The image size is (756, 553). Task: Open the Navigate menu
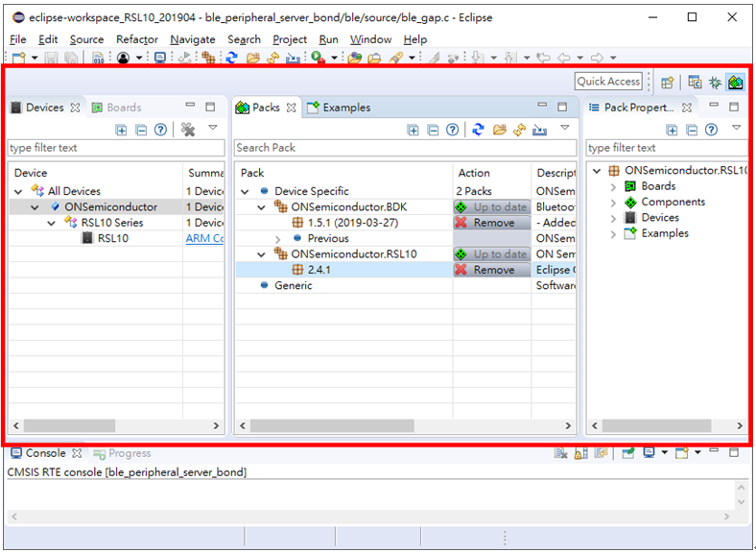193,39
